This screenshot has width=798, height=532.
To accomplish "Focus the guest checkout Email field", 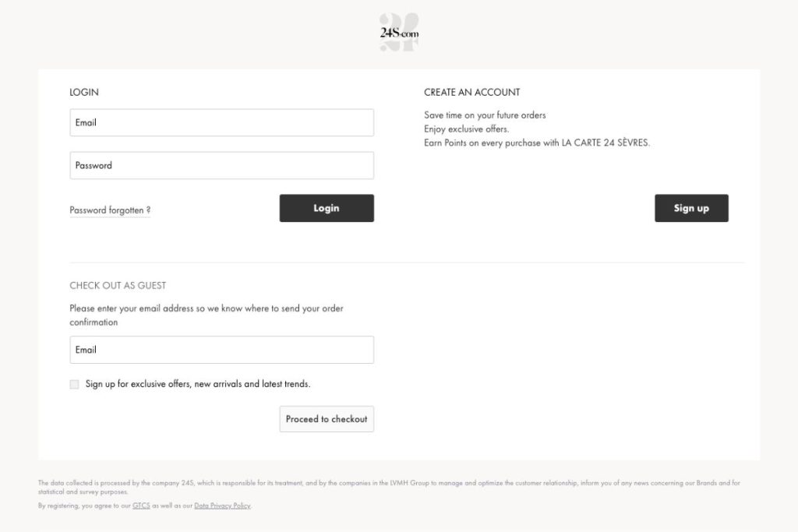I will pyautogui.click(x=221, y=351).
